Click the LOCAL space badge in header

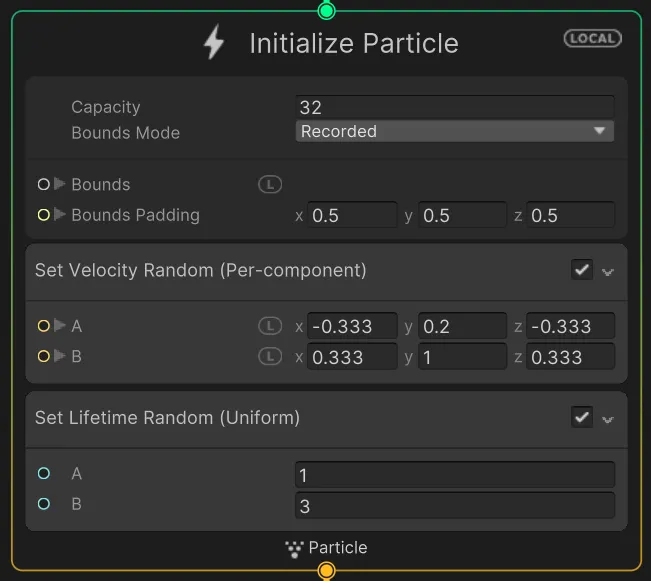592,39
